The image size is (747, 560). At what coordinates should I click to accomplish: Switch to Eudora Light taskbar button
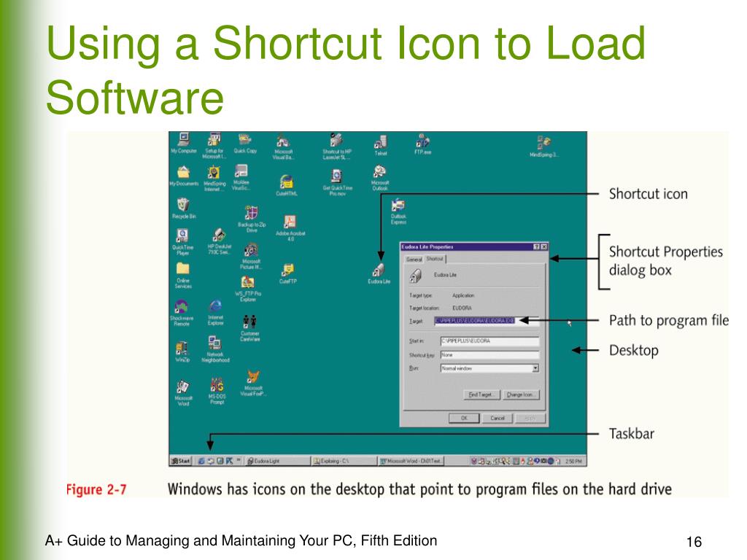coord(278,461)
